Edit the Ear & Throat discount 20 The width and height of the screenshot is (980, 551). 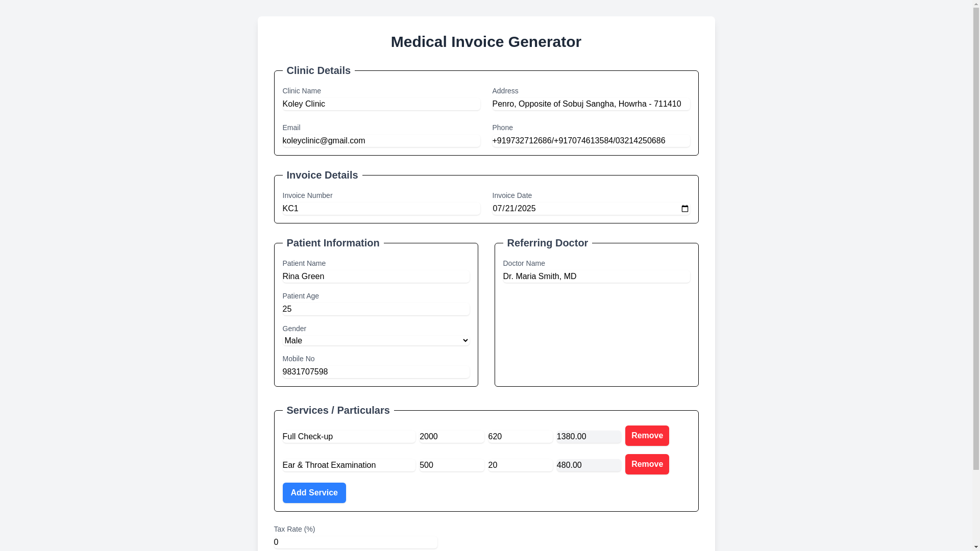pyautogui.click(x=520, y=465)
